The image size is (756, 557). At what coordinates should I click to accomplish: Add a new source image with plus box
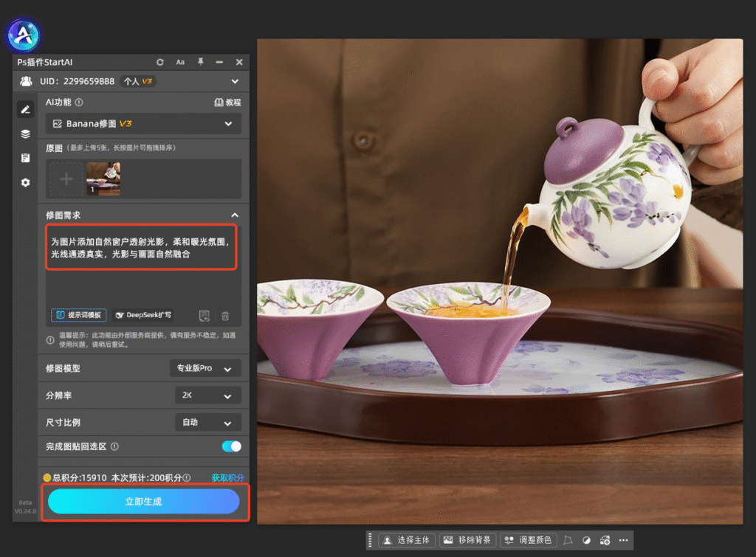(66, 179)
